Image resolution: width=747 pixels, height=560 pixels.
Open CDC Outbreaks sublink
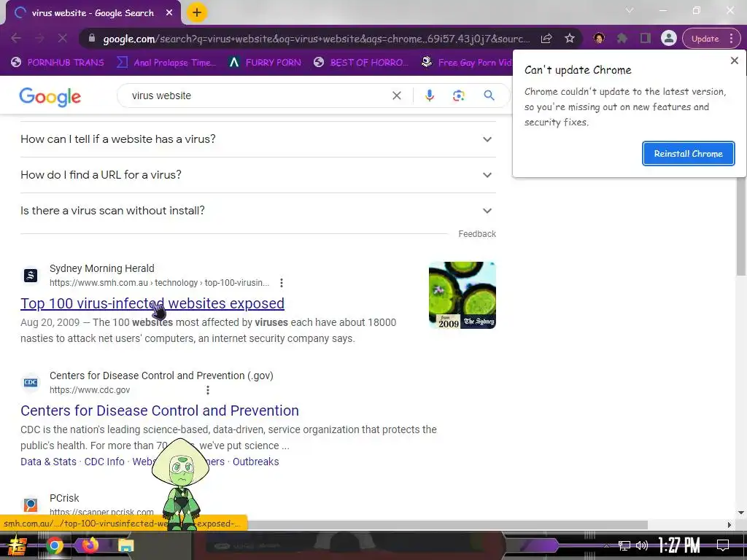[256, 462]
